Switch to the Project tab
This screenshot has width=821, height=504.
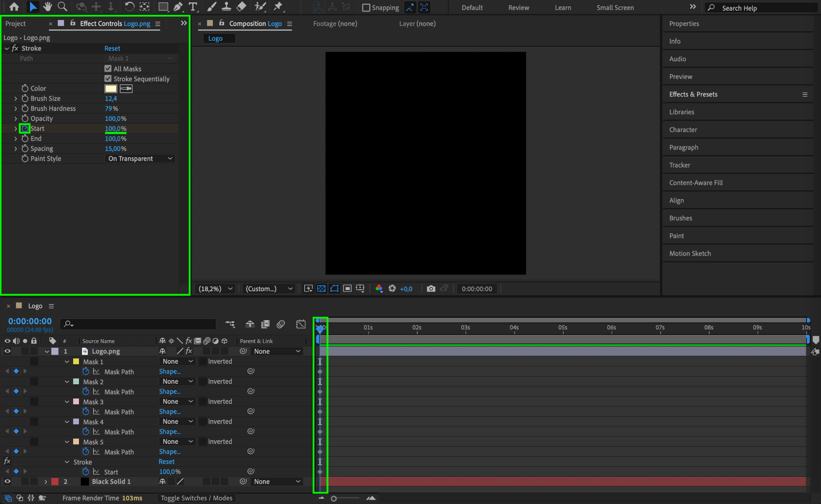coord(16,24)
